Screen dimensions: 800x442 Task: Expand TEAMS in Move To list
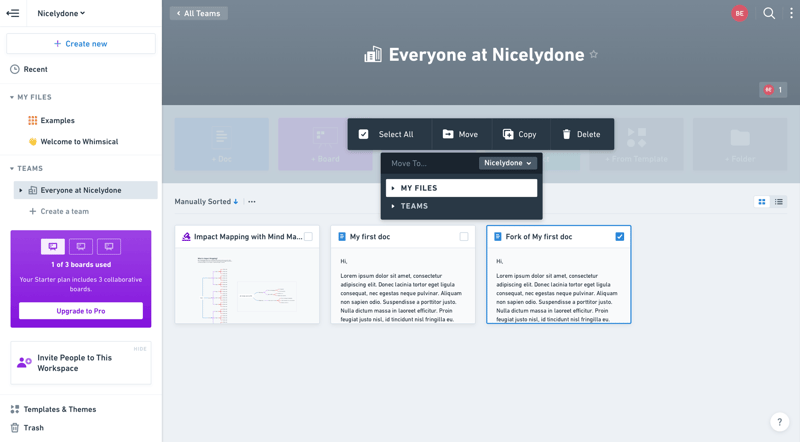pyautogui.click(x=393, y=206)
